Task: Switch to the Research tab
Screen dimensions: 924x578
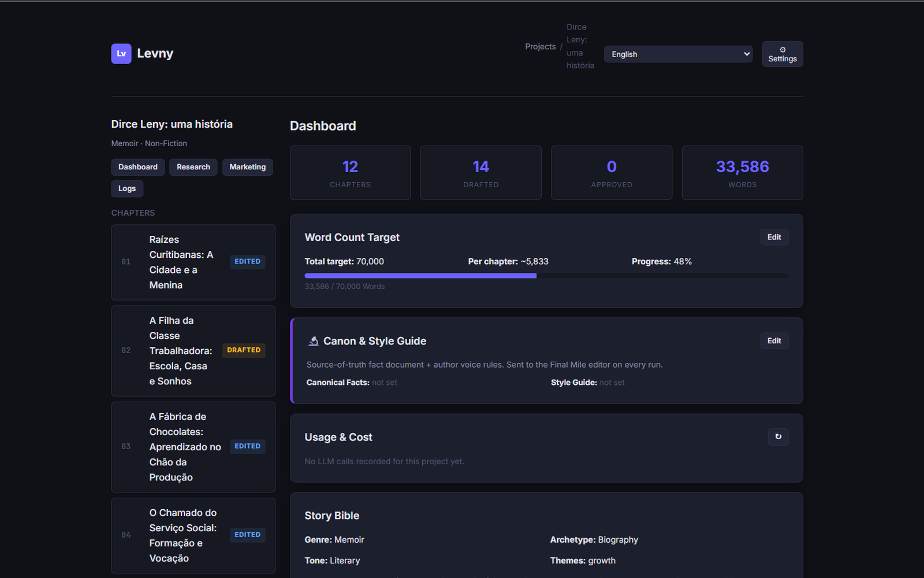Action: [193, 167]
